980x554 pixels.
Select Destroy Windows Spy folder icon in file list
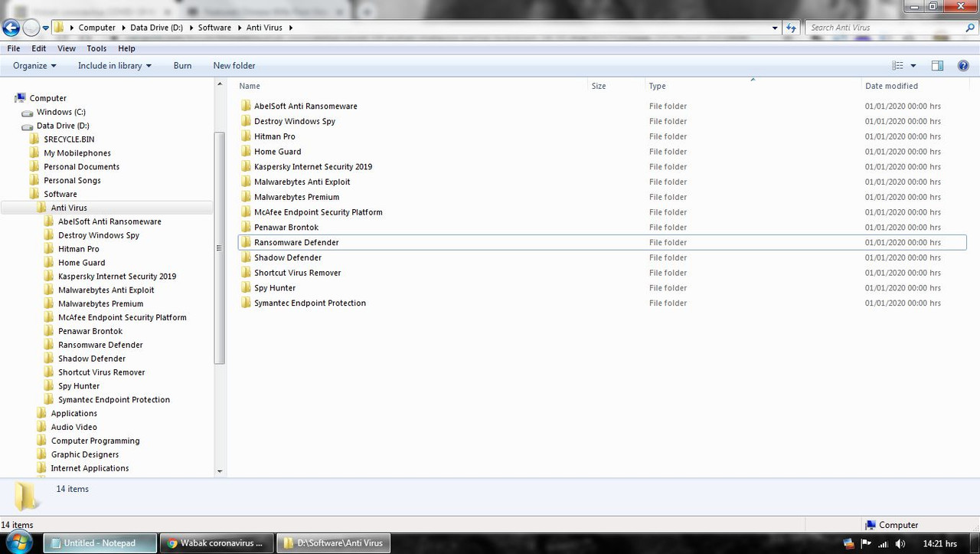[x=246, y=121]
